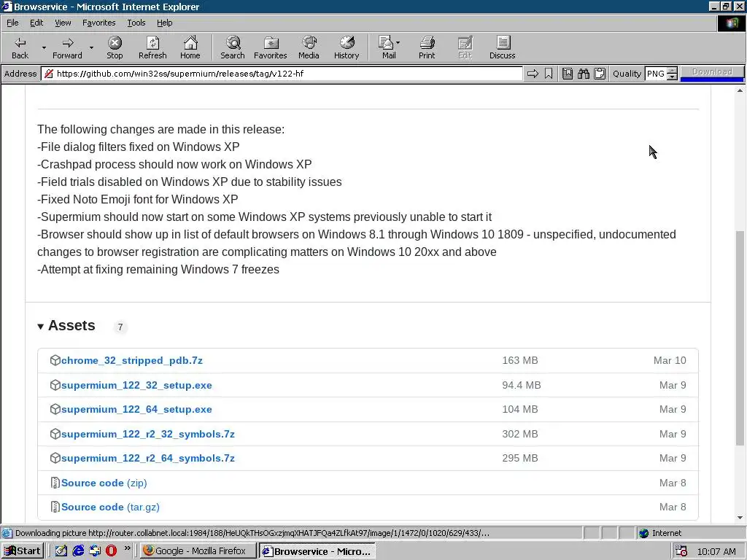Click the scrollbar down arrow
The image size is (747, 560).
tap(740, 518)
